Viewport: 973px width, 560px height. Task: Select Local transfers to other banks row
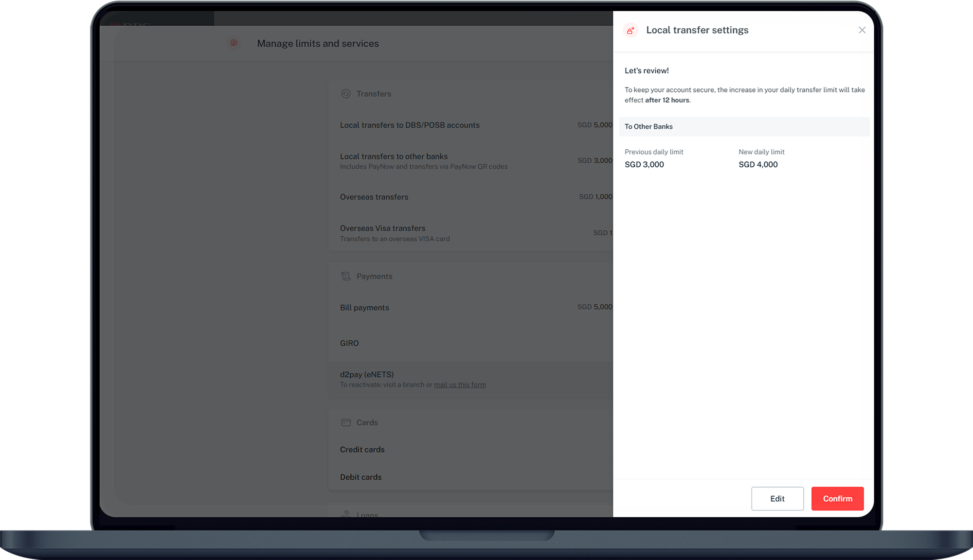(394, 157)
